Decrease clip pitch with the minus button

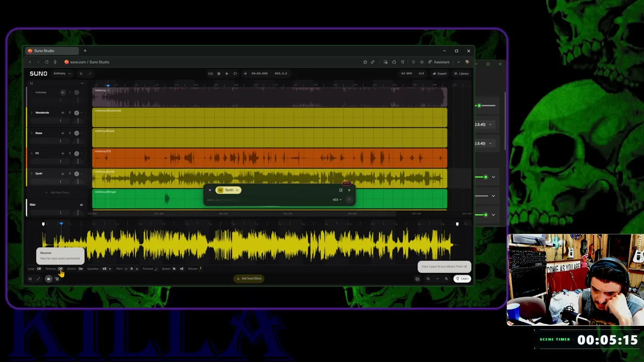coord(126,268)
